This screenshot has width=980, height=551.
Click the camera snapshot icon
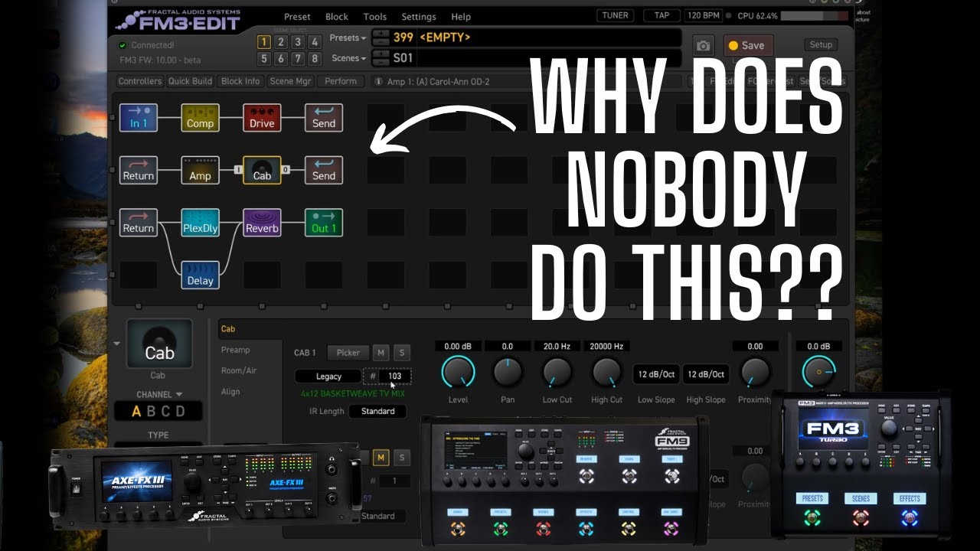703,46
